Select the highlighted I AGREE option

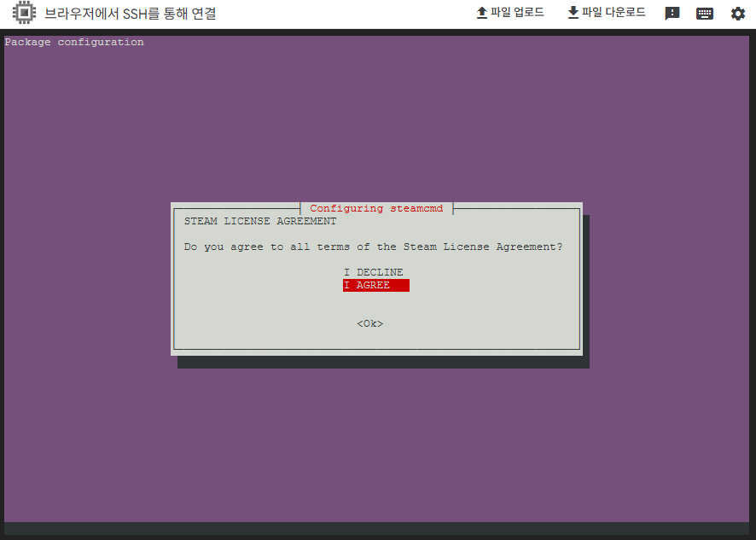pos(376,285)
